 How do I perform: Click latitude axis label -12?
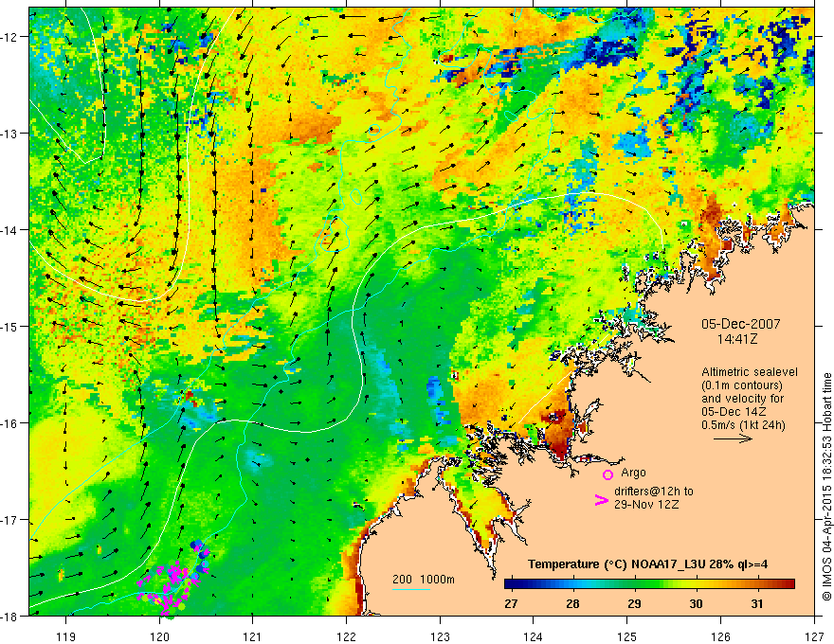pyautogui.click(x=10, y=37)
